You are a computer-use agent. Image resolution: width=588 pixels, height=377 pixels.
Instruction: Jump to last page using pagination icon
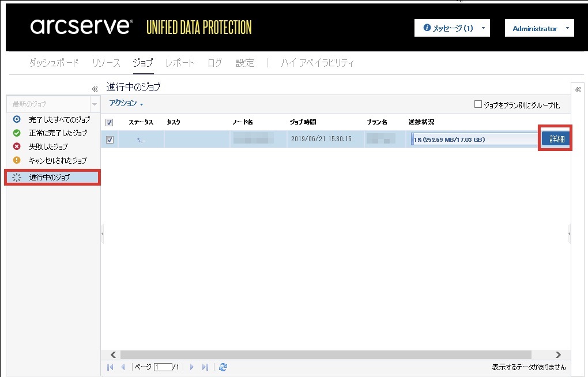[205, 367]
